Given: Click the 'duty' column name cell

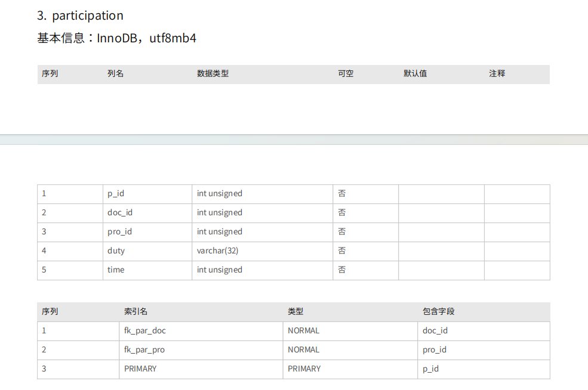Looking at the screenshot, I should click(x=116, y=251).
